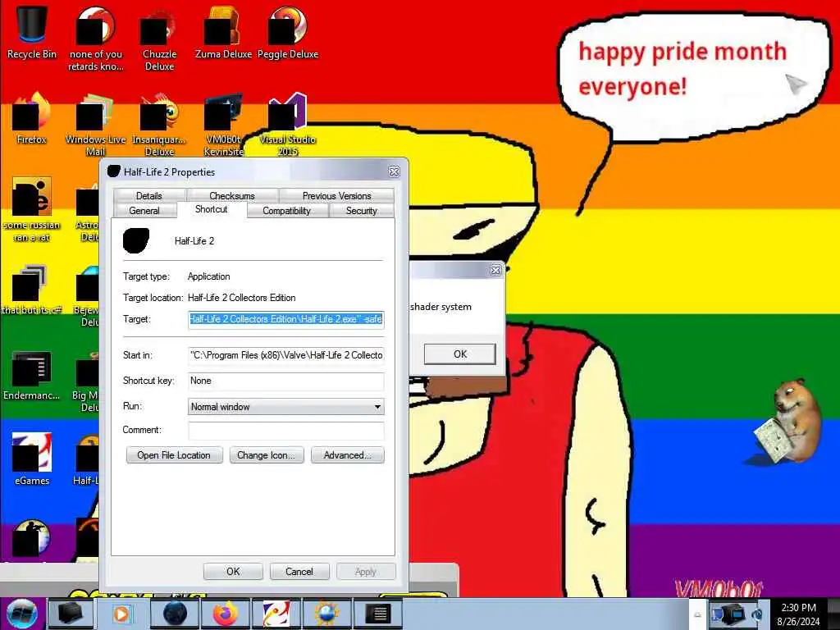Viewport: 840px width, 630px height.
Task: Select the Endermanc... desktop icon
Action: (x=32, y=375)
